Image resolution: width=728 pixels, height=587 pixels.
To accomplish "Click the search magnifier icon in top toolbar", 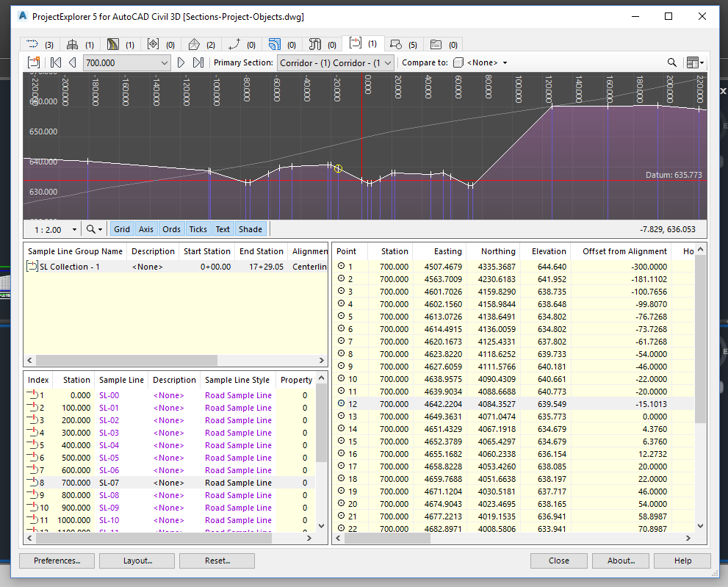I will coord(671,62).
